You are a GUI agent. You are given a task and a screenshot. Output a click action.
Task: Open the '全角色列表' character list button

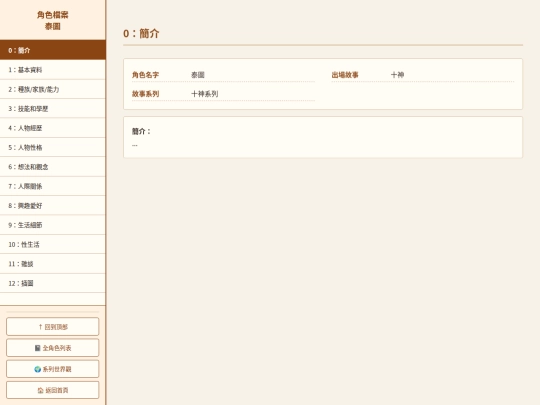[x=53, y=348]
